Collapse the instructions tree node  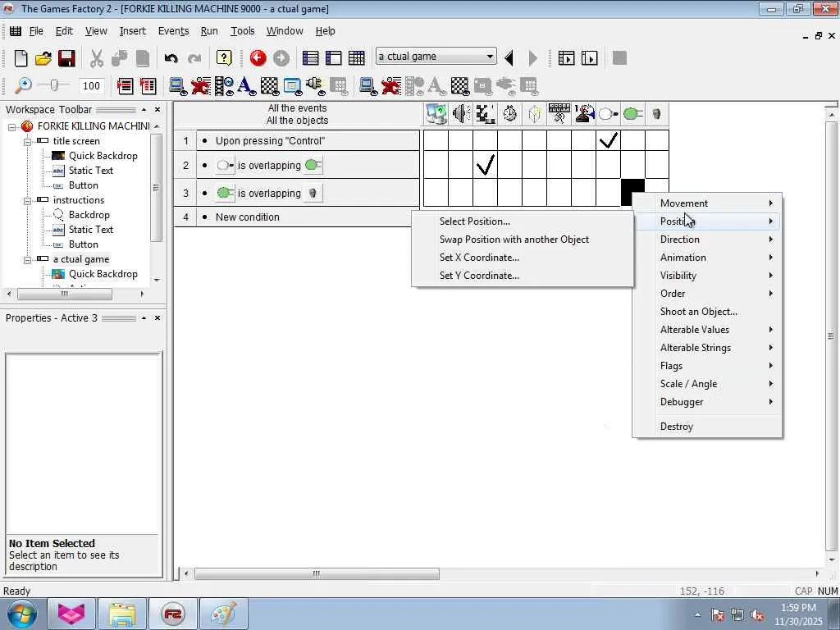(27, 201)
